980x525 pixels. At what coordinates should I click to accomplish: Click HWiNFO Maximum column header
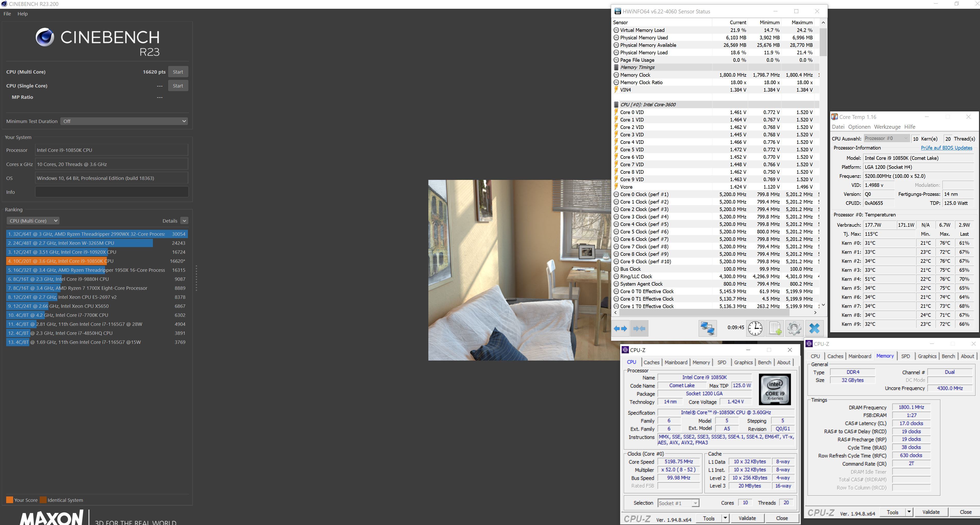[802, 22]
